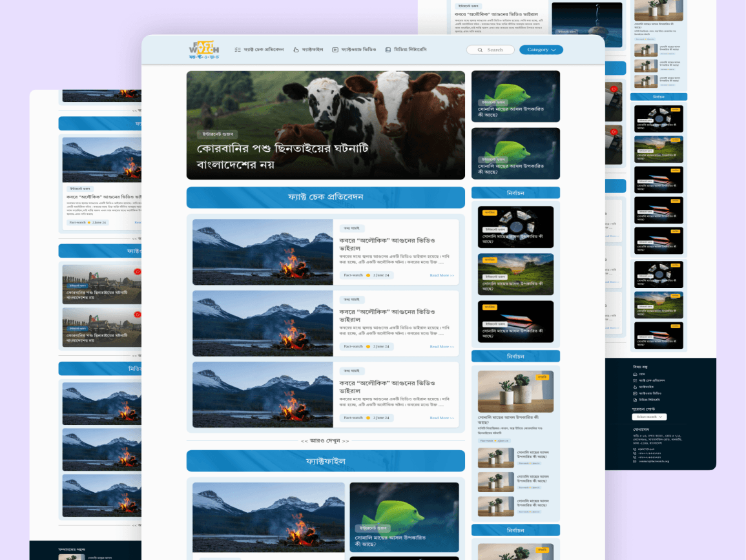
Task: Open the large potted plant card in the front sidebar
Action: coord(515,391)
